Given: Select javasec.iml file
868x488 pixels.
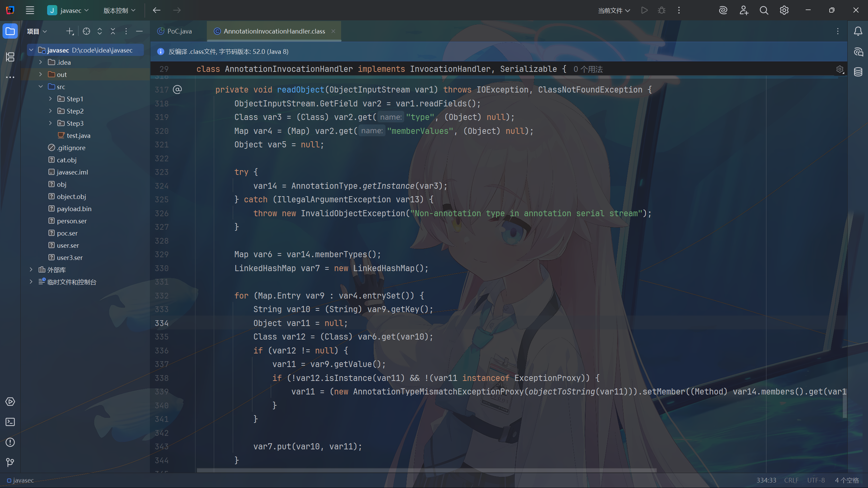Looking at the screenshot, I should pyautogui.click(x=72, y=172).
